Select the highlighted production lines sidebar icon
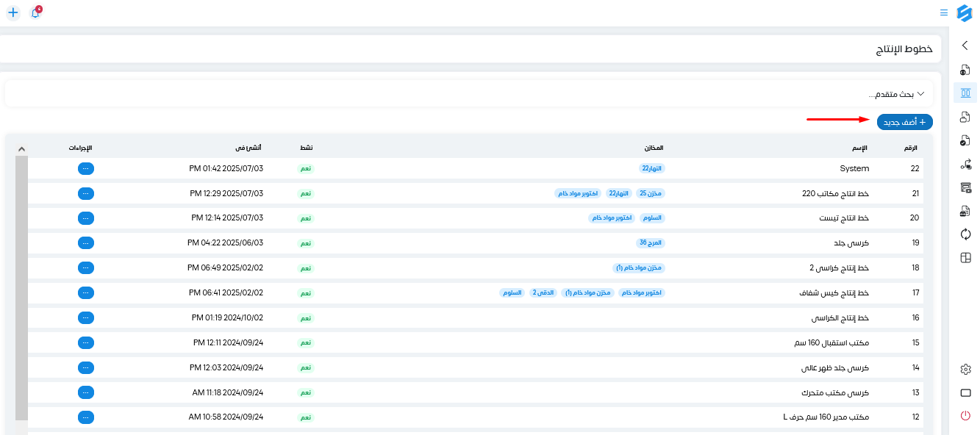Viewport: 980px width, 435px height. (965, 93)
